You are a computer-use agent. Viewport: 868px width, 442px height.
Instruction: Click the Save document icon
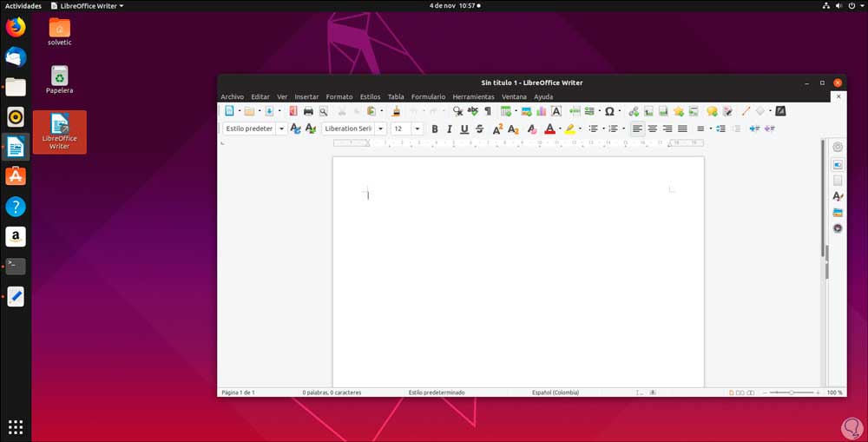pyautogui.click(x=270, y=111)
